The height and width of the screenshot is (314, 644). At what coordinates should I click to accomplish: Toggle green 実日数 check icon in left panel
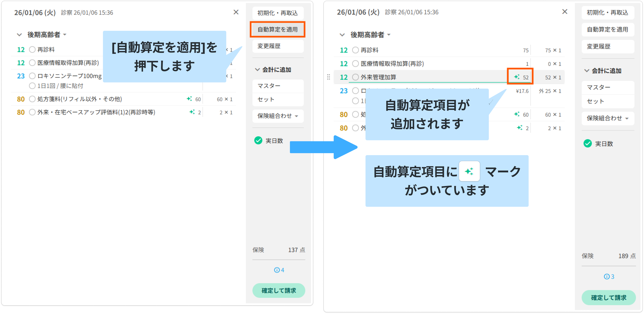(258, 140)
